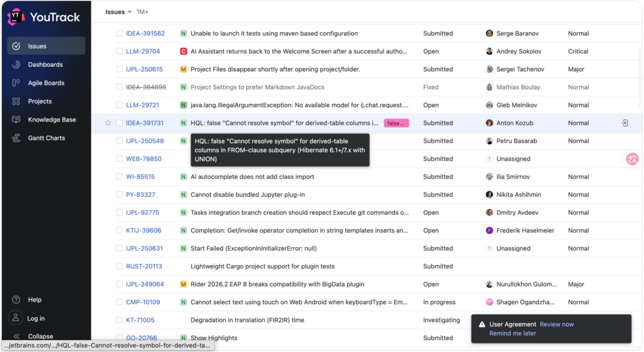Click the Normal priority icon for WI-85515
The image size is (644, 352).
(184, 177)
